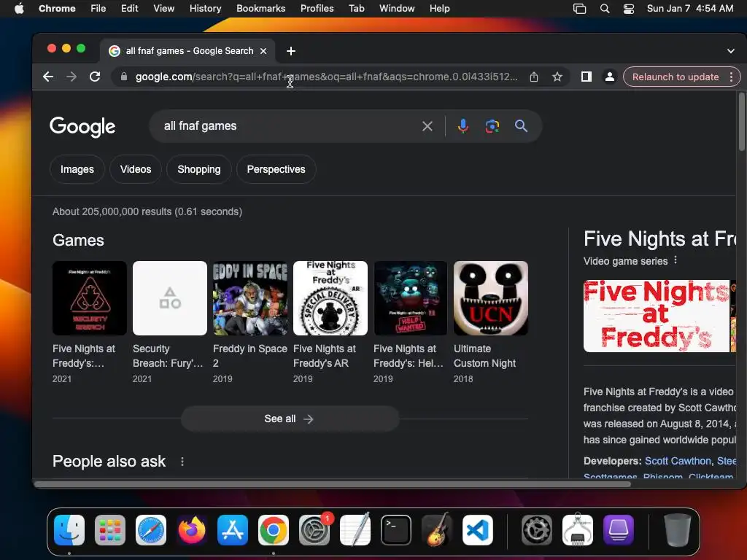Share this page via share icon
The image size is (747, 560).
click(534, 77)
